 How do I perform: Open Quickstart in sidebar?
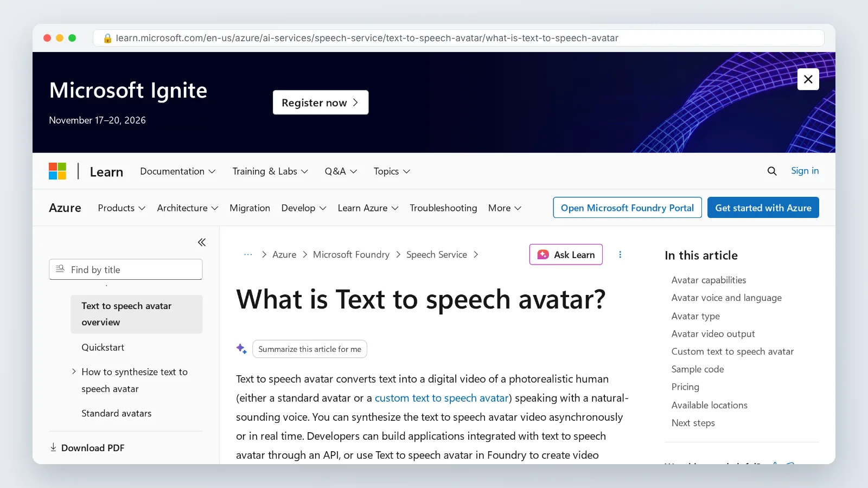tap(103, 348)
